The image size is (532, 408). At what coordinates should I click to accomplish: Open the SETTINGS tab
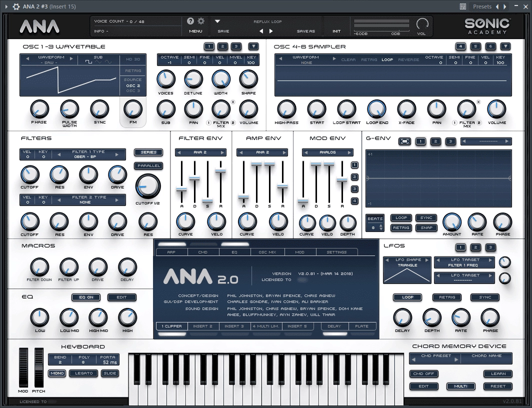click(x=336, y=252)
